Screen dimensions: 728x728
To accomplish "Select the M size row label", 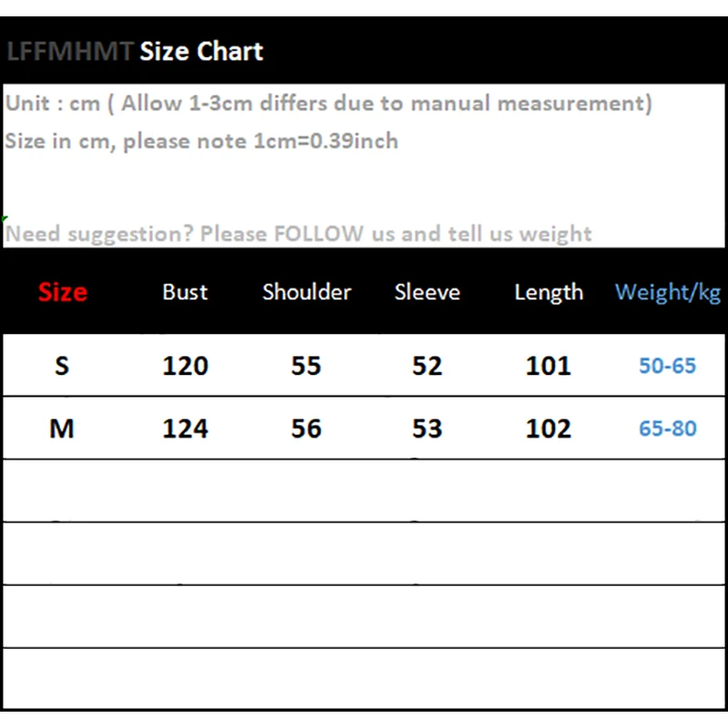I will (x=62, y=429).
